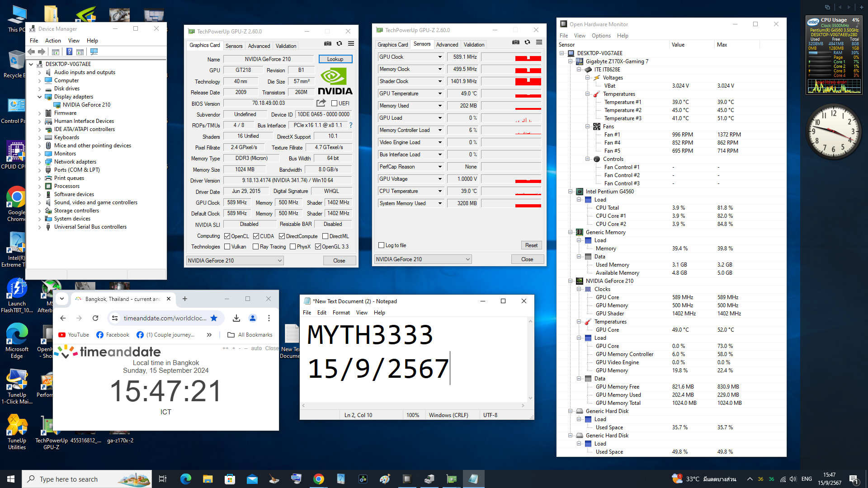Image resolution: width=868 pixels, height=488 pixels.
Task: Click the Notepad vertical scrollbar down arrow
Action: pyautogui.click(x=531, y=398)
